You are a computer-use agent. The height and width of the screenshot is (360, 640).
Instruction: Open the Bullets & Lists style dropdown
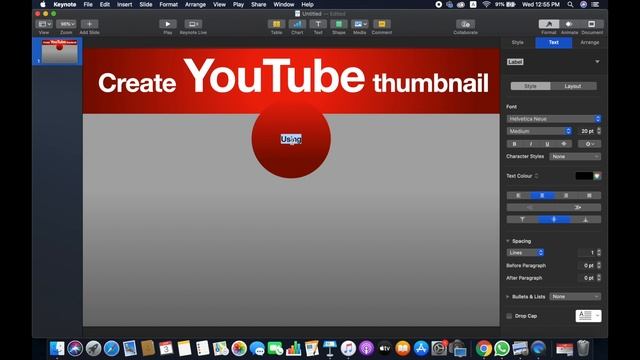tap(575, 297)
